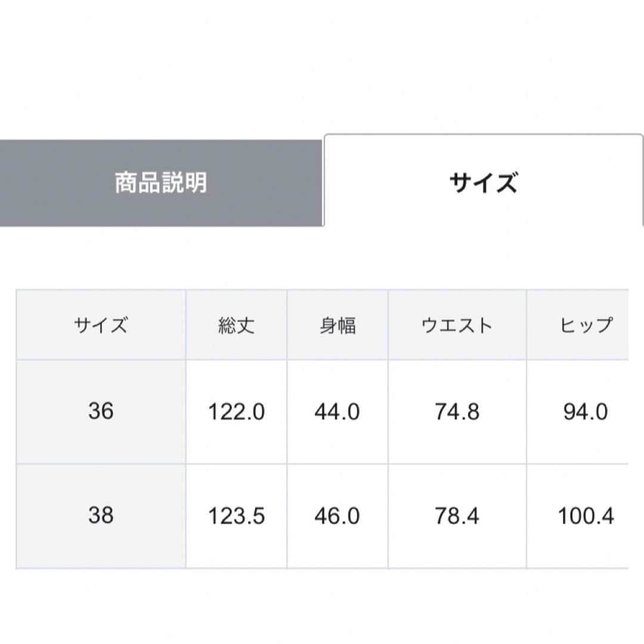Select the size 38 row label
The image size is (644, 644).
pyautogui.click(x=101, y=516)
